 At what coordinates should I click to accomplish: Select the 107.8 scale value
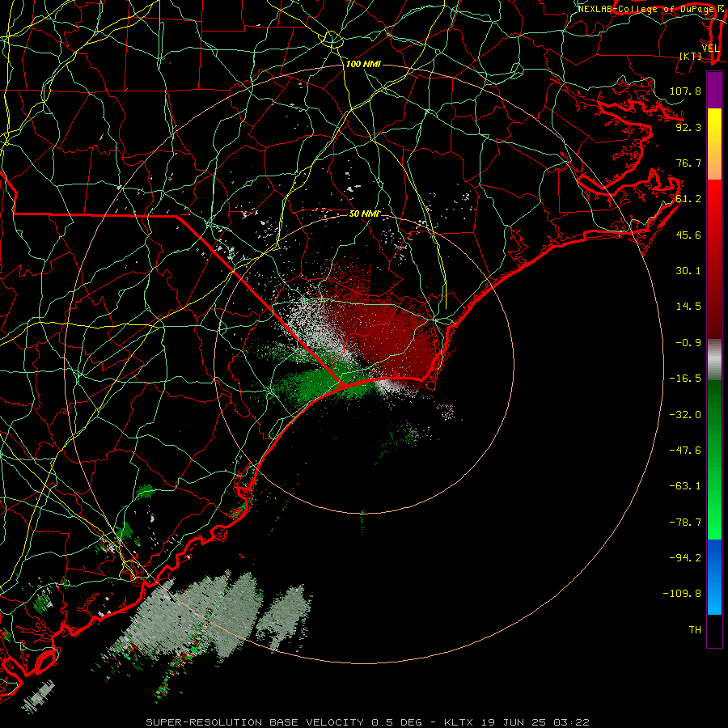point(685,91)
